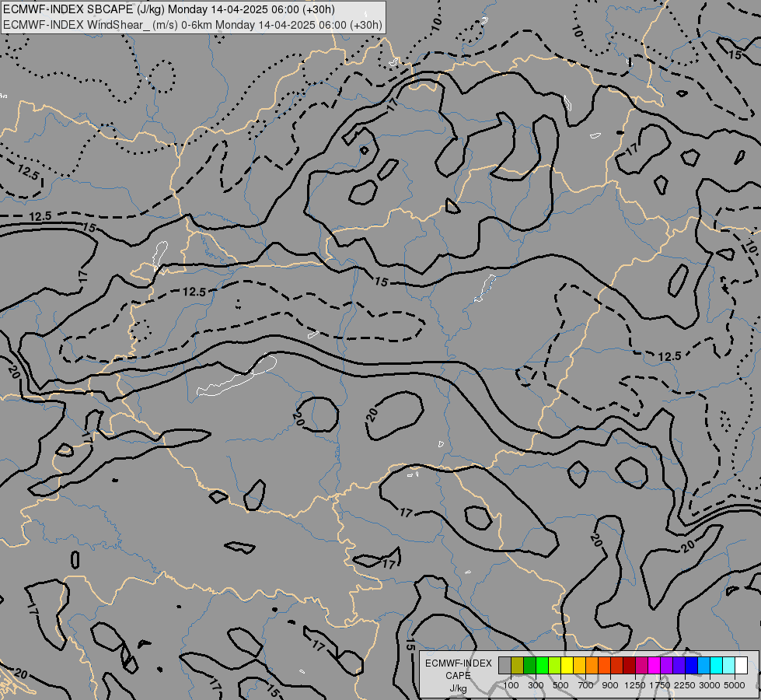This screenshot has width=761, height=700.
Task: Click the pure yellow legend swatch
Action: pos(567,665)
